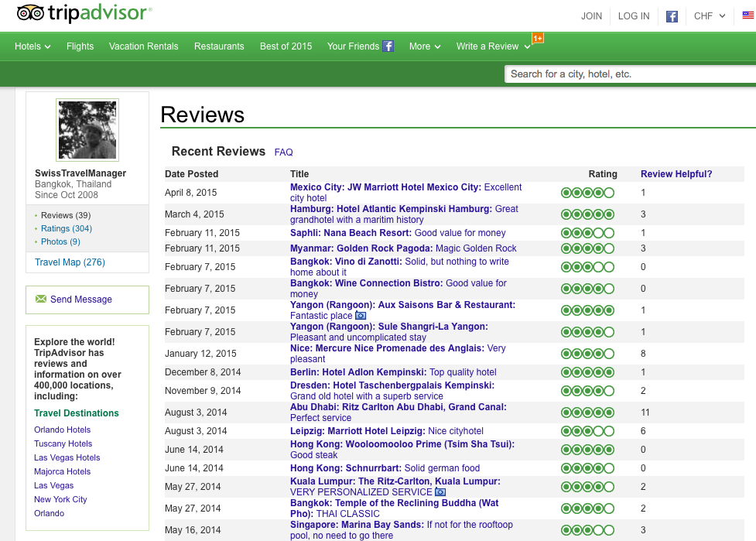756x541 pixels.
Task: Click the TripAdvisor owl logo
Action: [31, 14]
